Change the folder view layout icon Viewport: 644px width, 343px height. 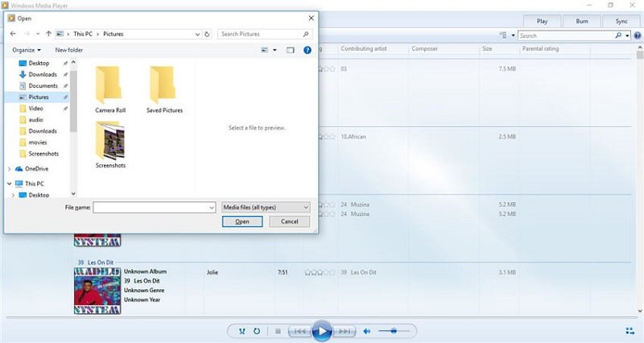[265, 50]
